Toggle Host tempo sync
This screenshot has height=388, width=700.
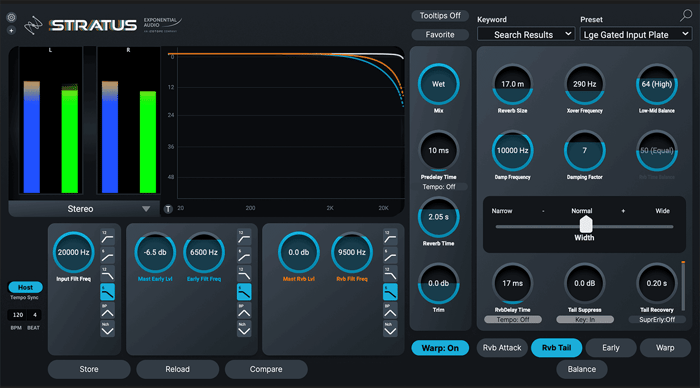tap(25, 288)
